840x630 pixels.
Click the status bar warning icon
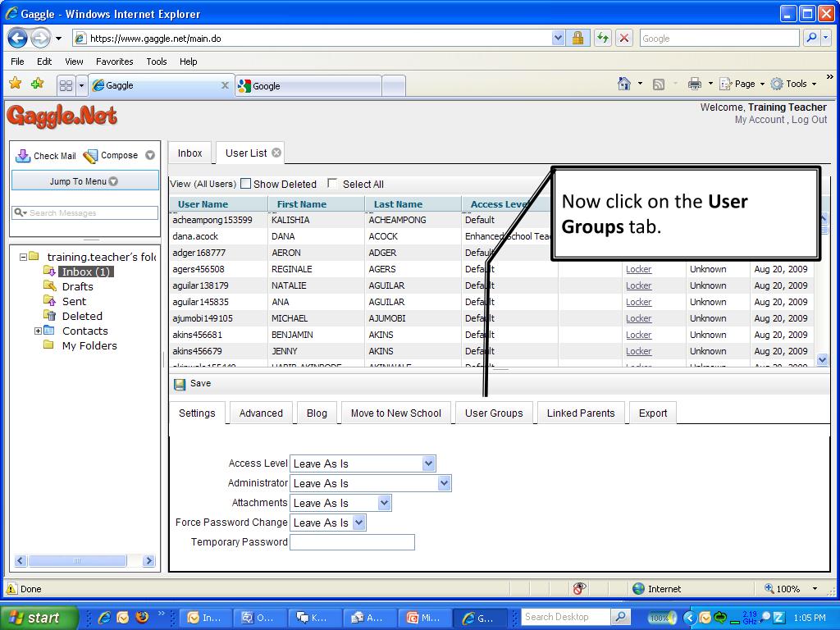pyautogui.click(x=11, y=589)
